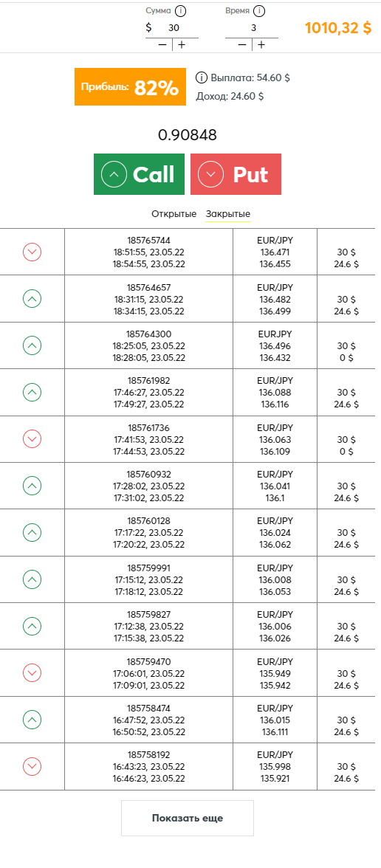This screenshot has width=381, height=868.
Task: Increase the Сумма amount with plus
Action: [x=181, y=45]
